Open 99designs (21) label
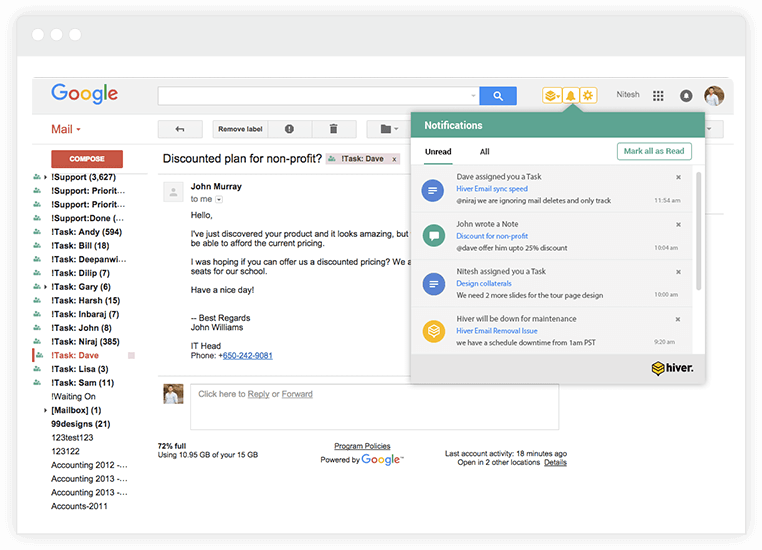 (81, 424)
